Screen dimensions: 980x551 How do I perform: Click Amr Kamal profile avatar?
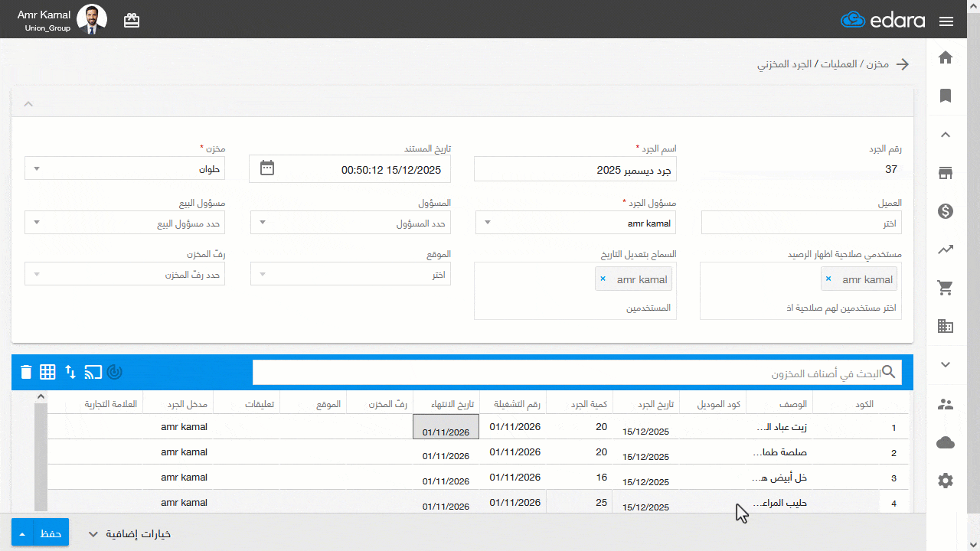tap(92, 20)
